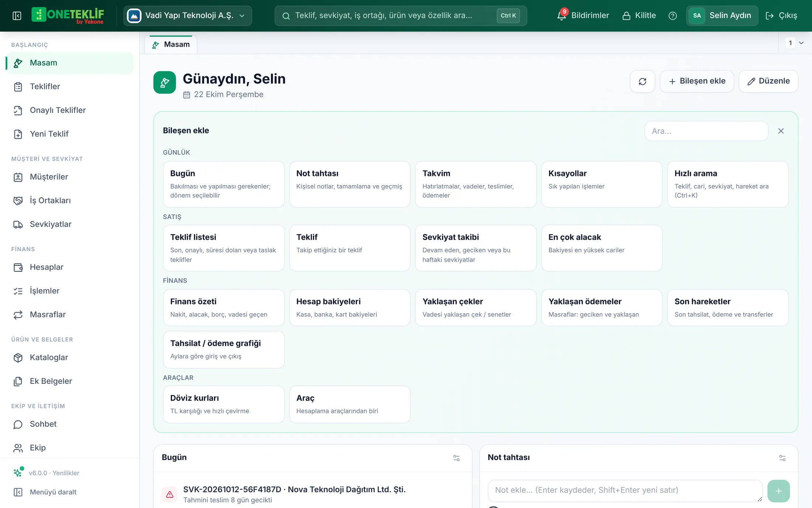The image size is (812, 508).
Task: Open the Bugün widget settings icon
Action: [457, 458]
